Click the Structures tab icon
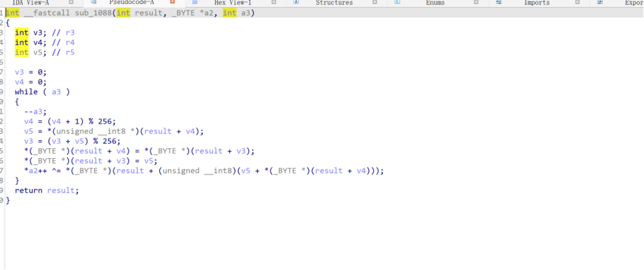 click(x=296, y=2)
